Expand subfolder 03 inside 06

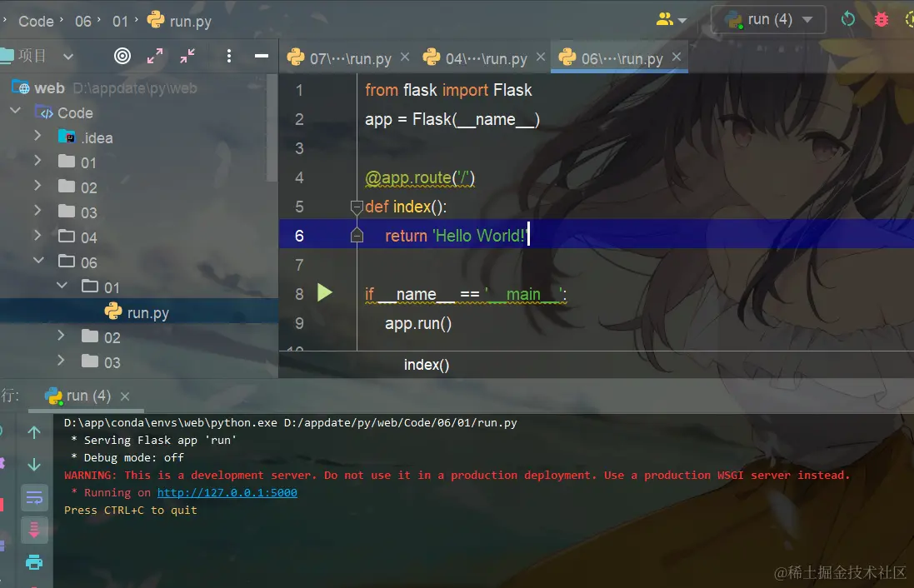point(61,361)
